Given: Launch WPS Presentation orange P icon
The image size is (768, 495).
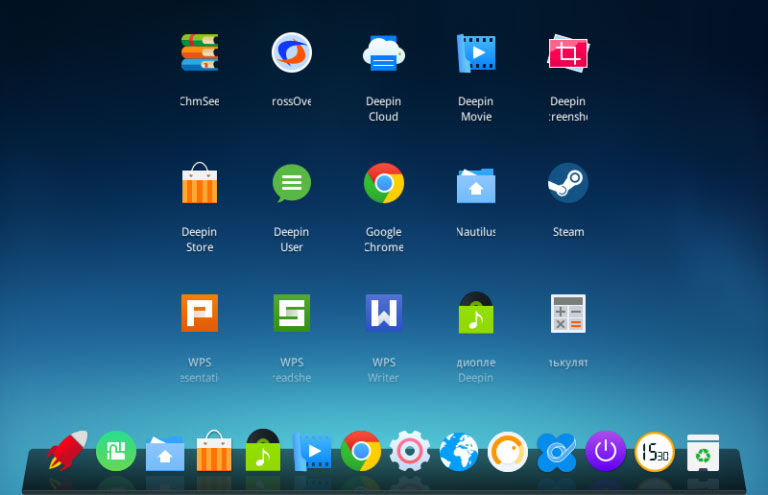Looking at the screenshot, I should [199, 313].
